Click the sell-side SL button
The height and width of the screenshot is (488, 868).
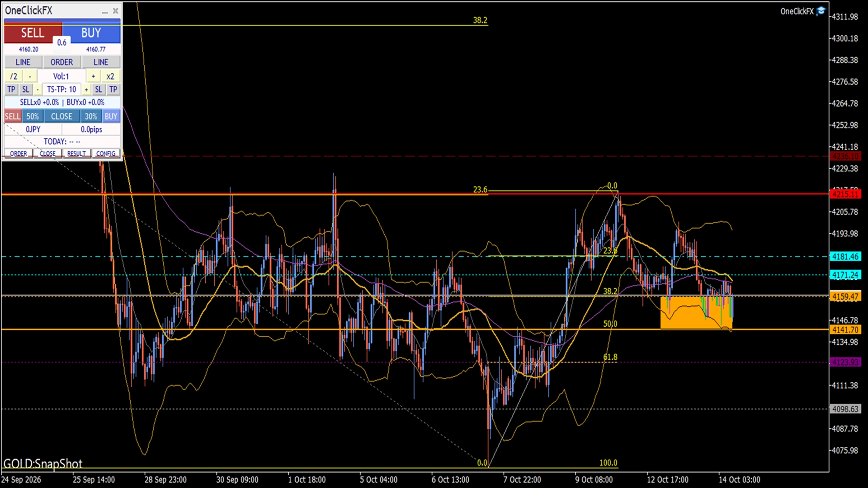26,89
